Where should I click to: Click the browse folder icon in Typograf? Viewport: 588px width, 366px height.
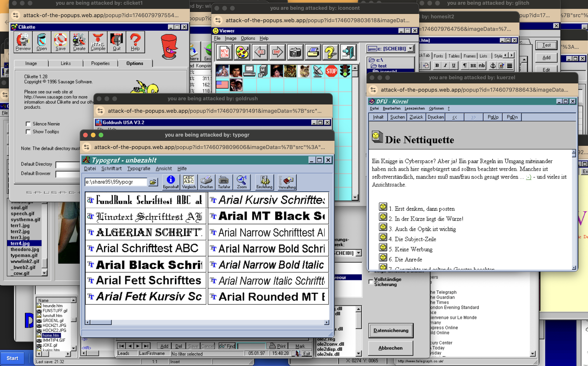coord(153,182)
